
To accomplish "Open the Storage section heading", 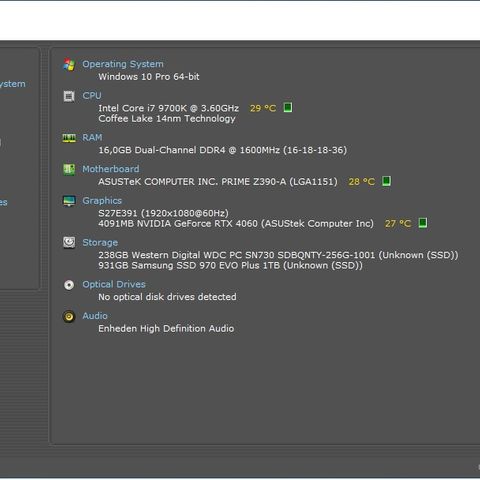I will point(100,243).
